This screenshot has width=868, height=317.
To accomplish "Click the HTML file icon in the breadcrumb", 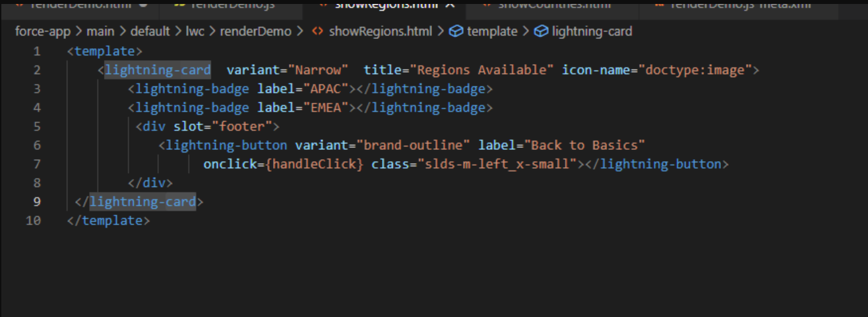I will 317,31.
